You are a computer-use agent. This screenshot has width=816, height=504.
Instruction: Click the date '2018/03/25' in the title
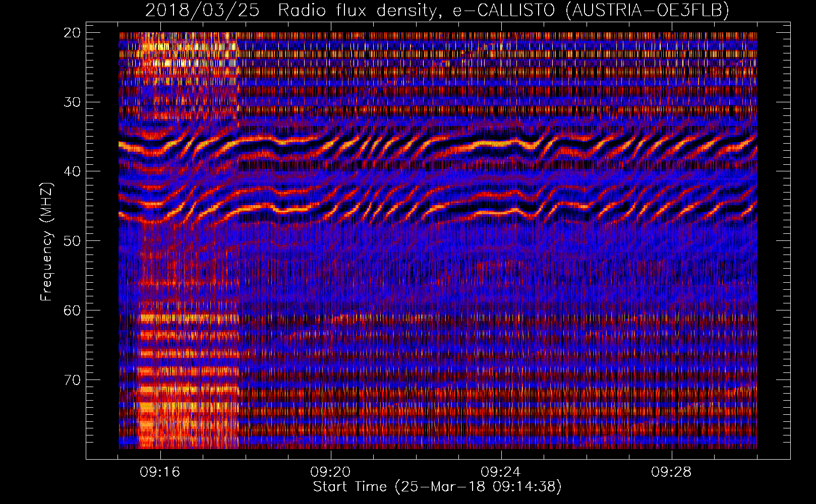click(202, 10)
